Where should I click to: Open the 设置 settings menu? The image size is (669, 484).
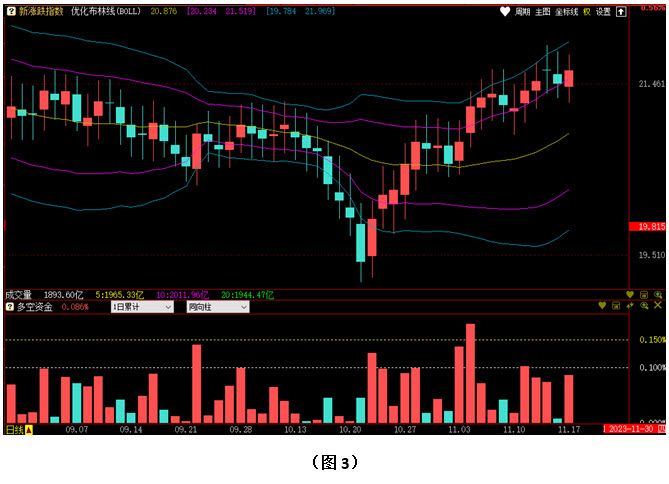603,12
